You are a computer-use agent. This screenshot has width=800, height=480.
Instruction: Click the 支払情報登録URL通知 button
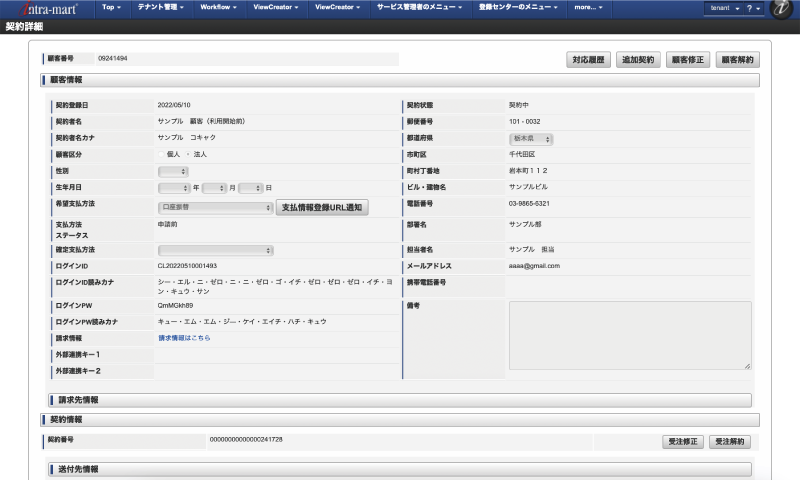point(322,208)
